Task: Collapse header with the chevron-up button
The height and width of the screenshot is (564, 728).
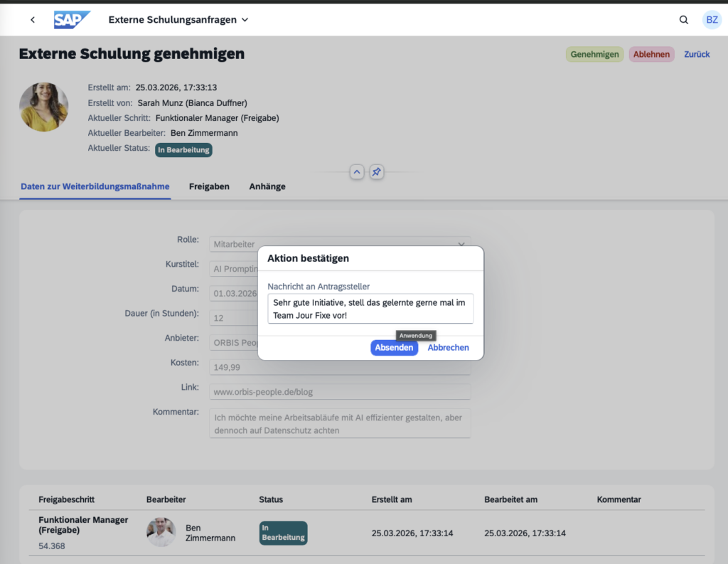Action: [357, 172]
